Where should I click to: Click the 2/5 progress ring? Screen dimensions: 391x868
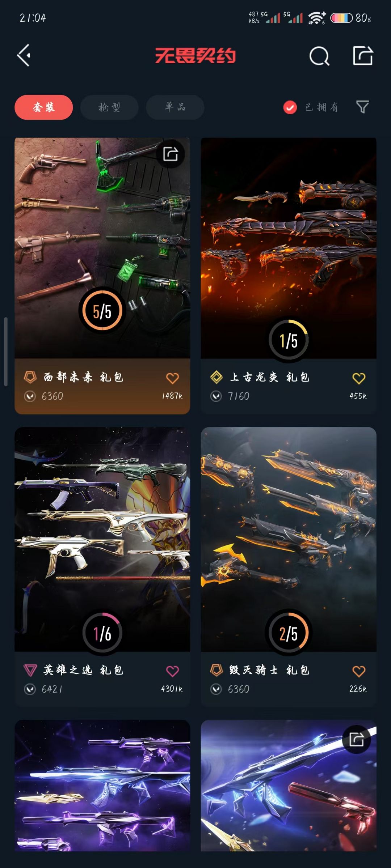click(289, 633)
